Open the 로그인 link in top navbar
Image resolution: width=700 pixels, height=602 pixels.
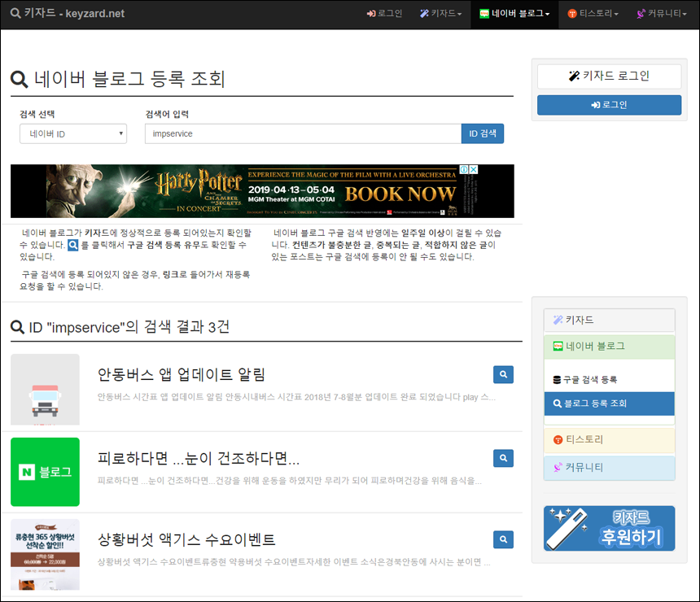click(x=384, y=13)
